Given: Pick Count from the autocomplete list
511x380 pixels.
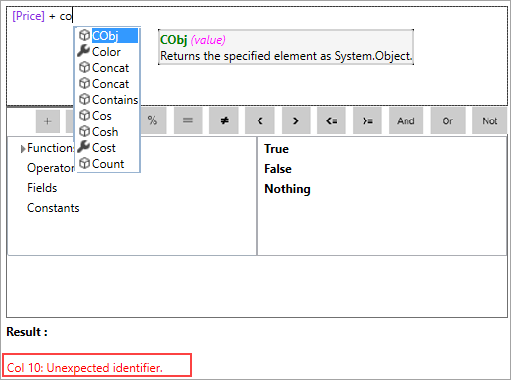Looking at the screenshot, I should click(107, 164).
